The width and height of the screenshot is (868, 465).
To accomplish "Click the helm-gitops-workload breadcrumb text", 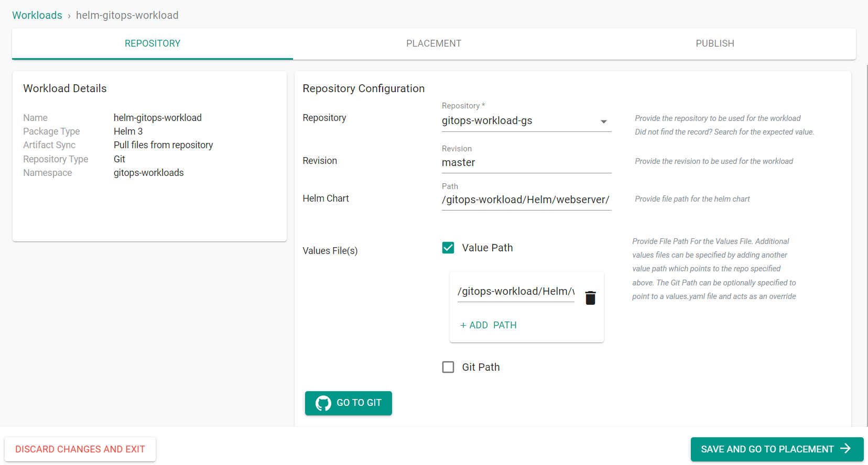I will 127,15.
